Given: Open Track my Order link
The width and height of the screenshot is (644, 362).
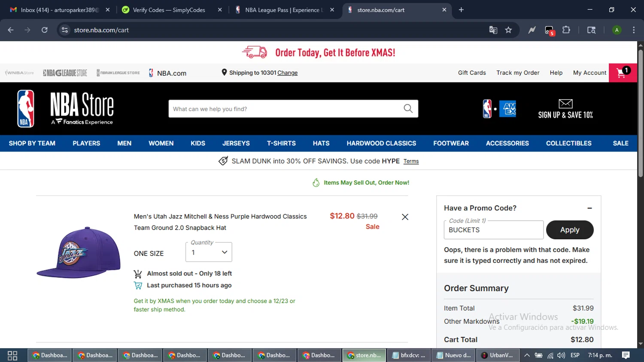Looking at the screenshot, I should (518, 73).
